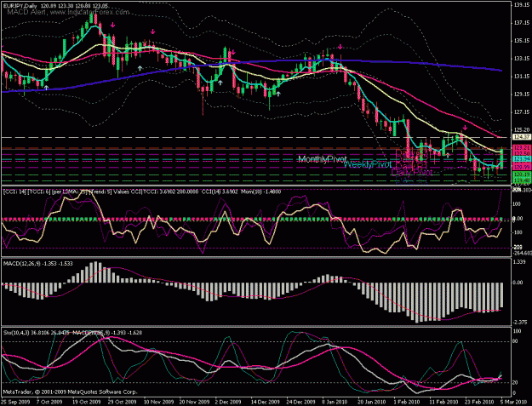The height and width of the screenshot is (406, 532).
Task: Select the Daily Pivot label
Action: (x=411, y=172)
